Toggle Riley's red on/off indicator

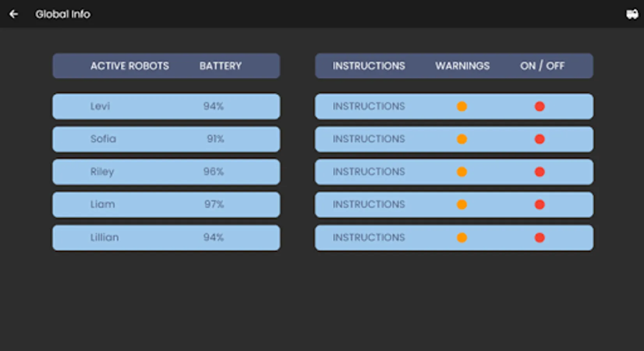(540, 172)
